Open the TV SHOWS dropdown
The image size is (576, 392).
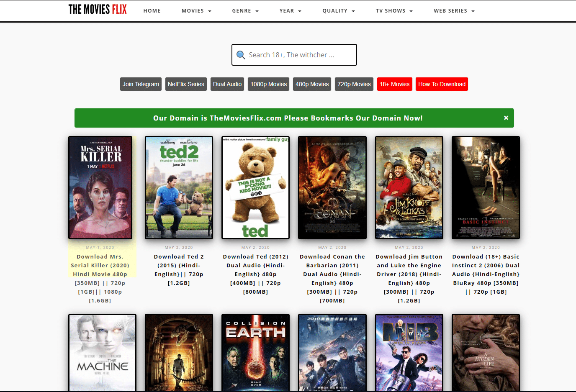(394, 11)
